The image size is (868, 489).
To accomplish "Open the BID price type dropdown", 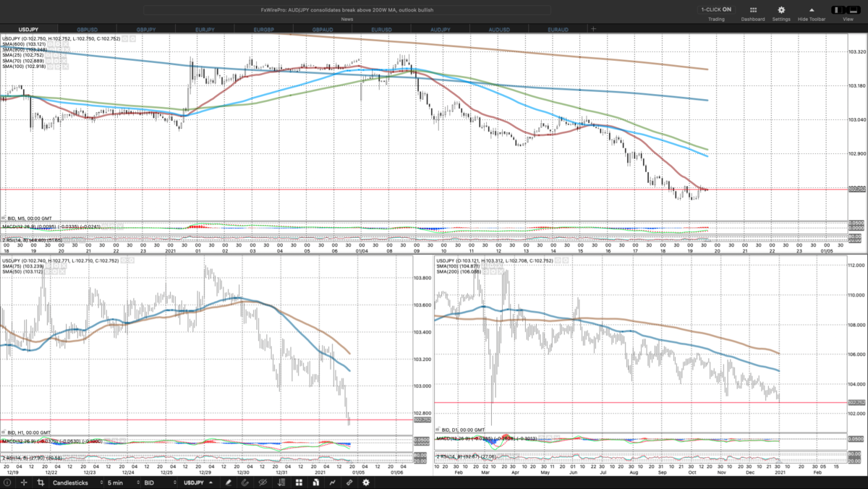I will 158,482.
